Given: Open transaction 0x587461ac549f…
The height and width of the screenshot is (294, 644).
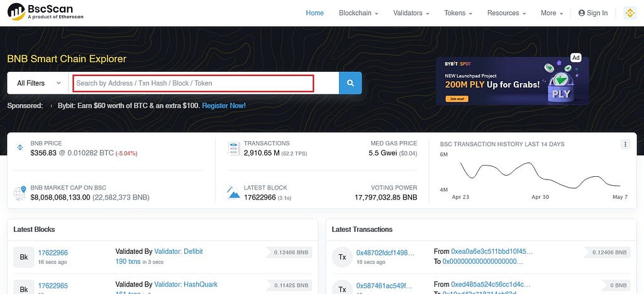Looking at the screenshot, I should tap(384, 286).
